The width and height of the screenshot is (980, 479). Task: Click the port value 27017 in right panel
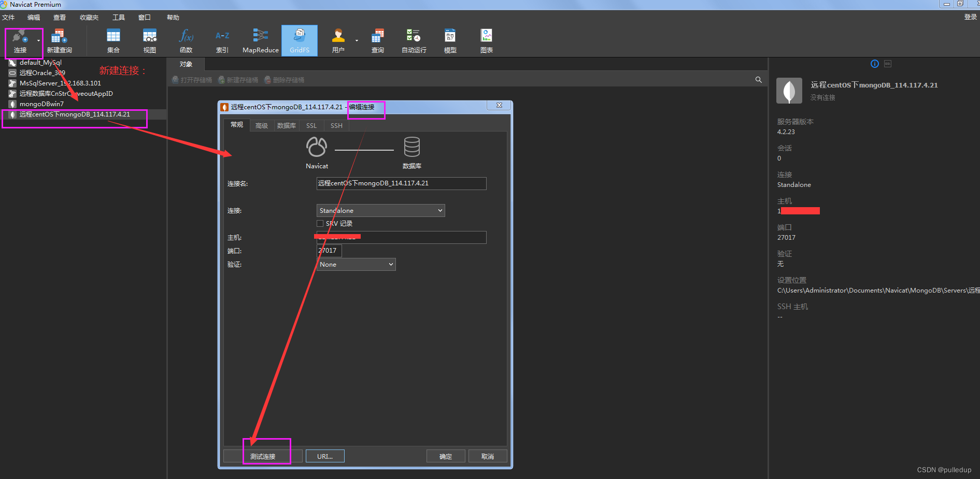[x=786, y=238]
